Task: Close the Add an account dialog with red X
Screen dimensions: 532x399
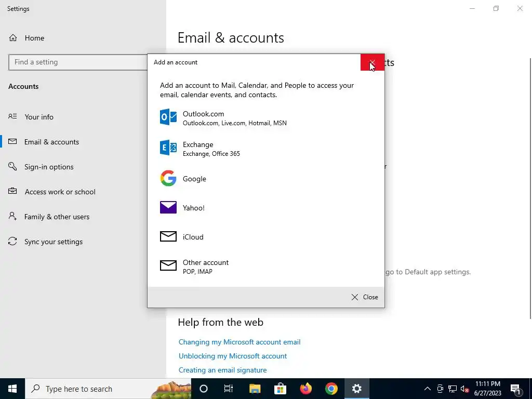Action: (x=373, y=62)
